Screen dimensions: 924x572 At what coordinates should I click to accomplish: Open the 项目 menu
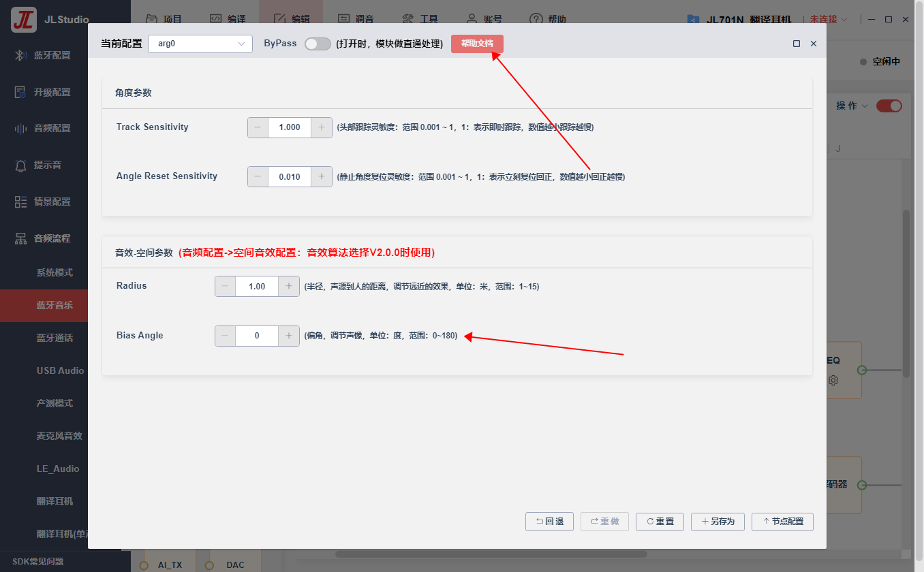coord(164,20)
